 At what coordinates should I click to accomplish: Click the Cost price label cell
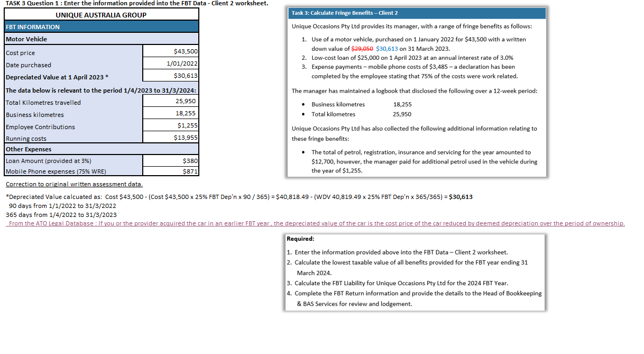click(73, 52)
